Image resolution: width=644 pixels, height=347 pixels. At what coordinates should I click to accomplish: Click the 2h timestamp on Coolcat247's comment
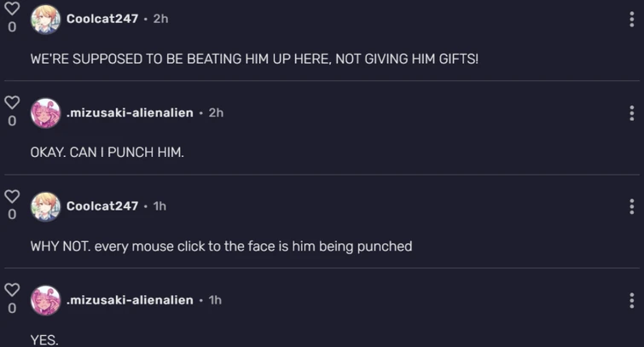coord(160,18)
